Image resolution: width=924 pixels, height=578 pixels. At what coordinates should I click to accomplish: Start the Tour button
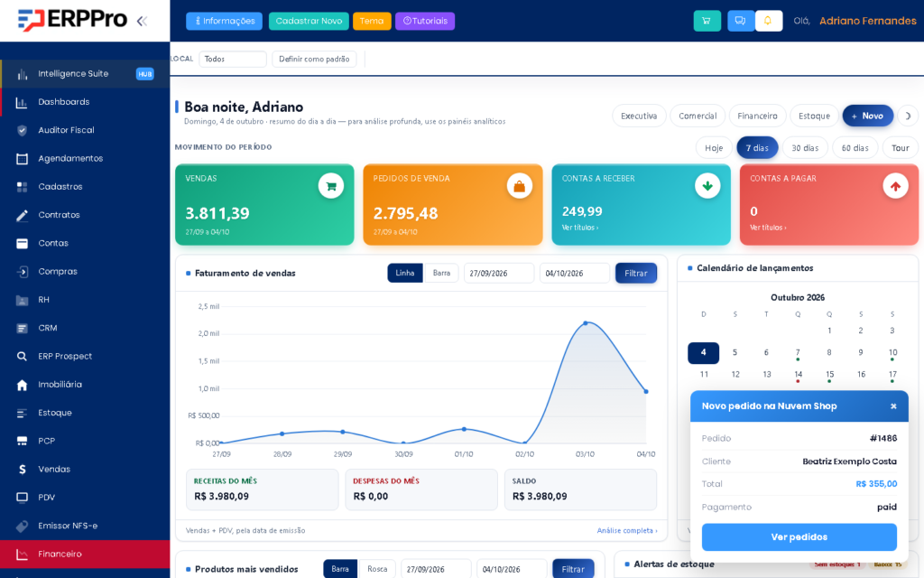click(900, 148)
